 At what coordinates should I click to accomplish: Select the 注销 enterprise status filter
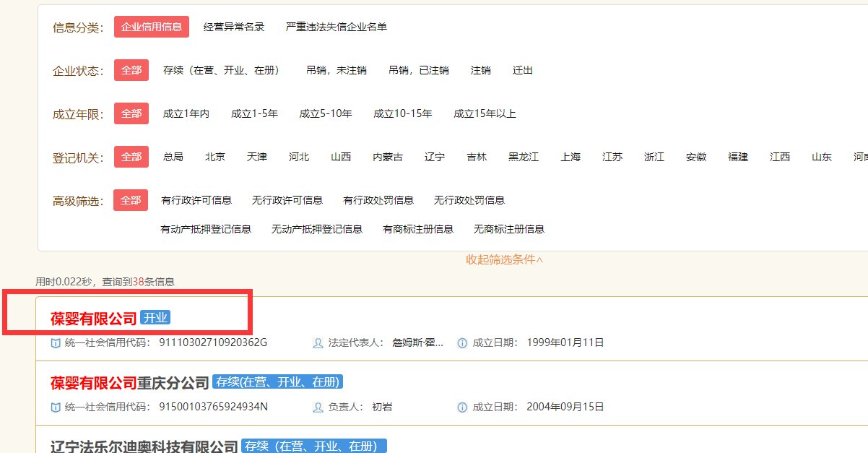click(482, 70)
